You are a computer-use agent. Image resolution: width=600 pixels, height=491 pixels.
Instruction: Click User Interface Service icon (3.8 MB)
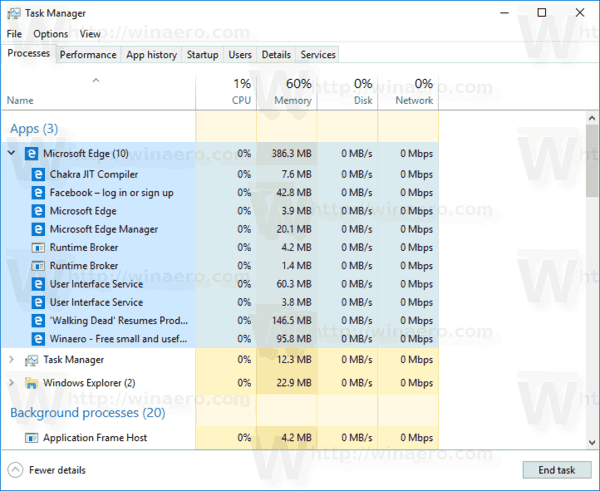(38, 302)
